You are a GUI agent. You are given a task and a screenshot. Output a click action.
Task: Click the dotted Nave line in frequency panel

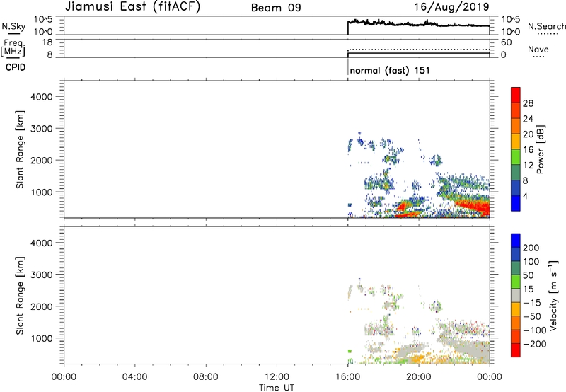click(x=419, y=50)
